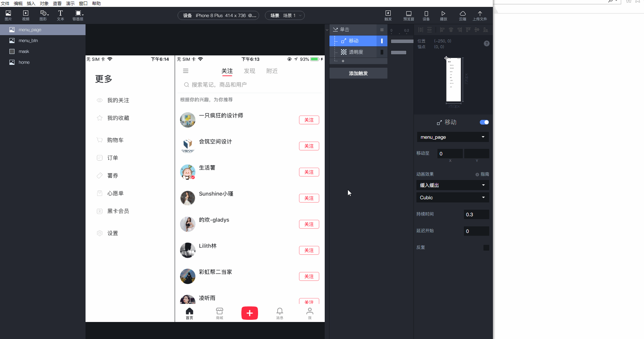Open the 单击 trigger options menu icon
The image size is (644, 339).
382,30
